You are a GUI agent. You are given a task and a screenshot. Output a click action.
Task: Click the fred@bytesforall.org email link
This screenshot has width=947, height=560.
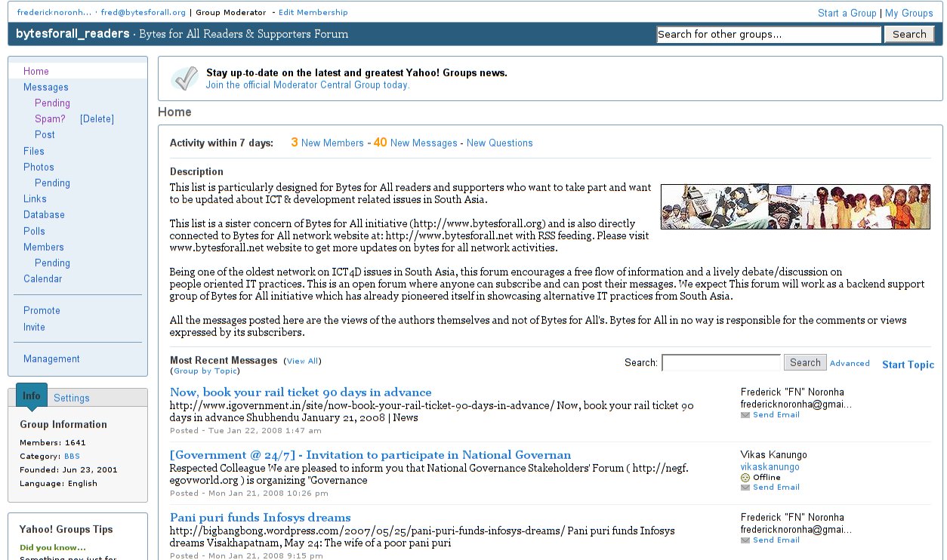tap(143, 13)
